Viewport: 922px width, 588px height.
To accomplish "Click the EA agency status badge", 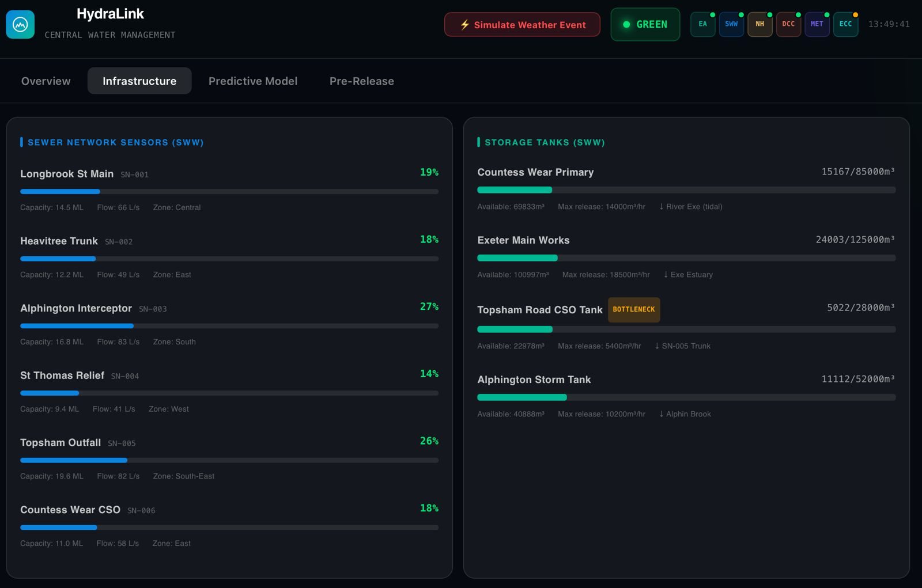I will pyautogui.click(x=702, y=24).
